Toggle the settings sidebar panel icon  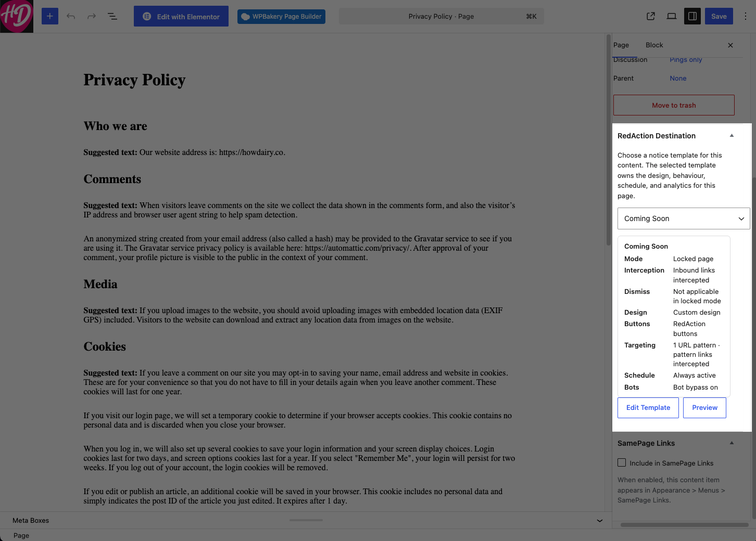(692, 16)
